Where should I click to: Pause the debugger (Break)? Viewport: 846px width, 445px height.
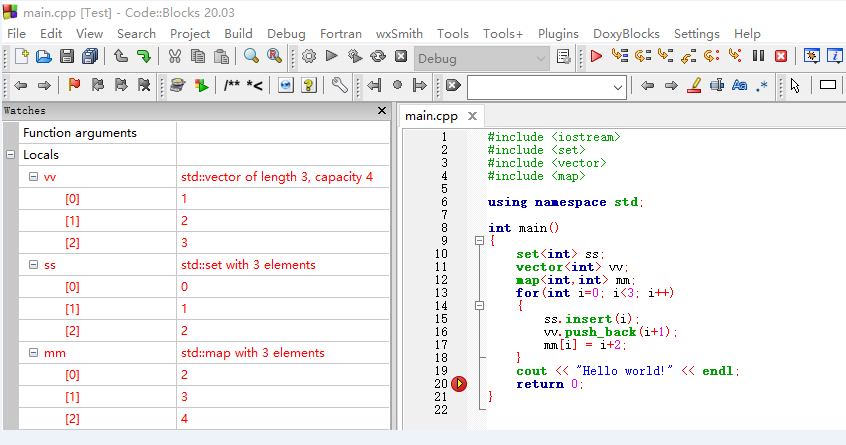[759, 57]
